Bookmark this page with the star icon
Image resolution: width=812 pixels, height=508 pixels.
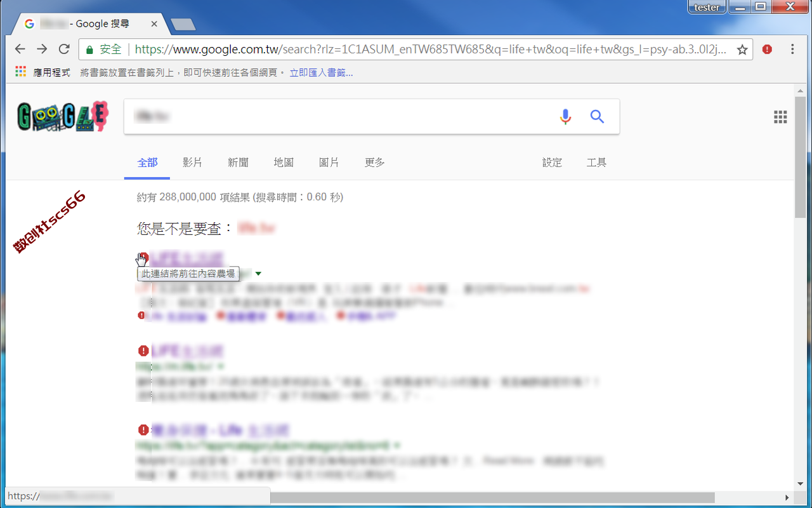pos(741,49)
